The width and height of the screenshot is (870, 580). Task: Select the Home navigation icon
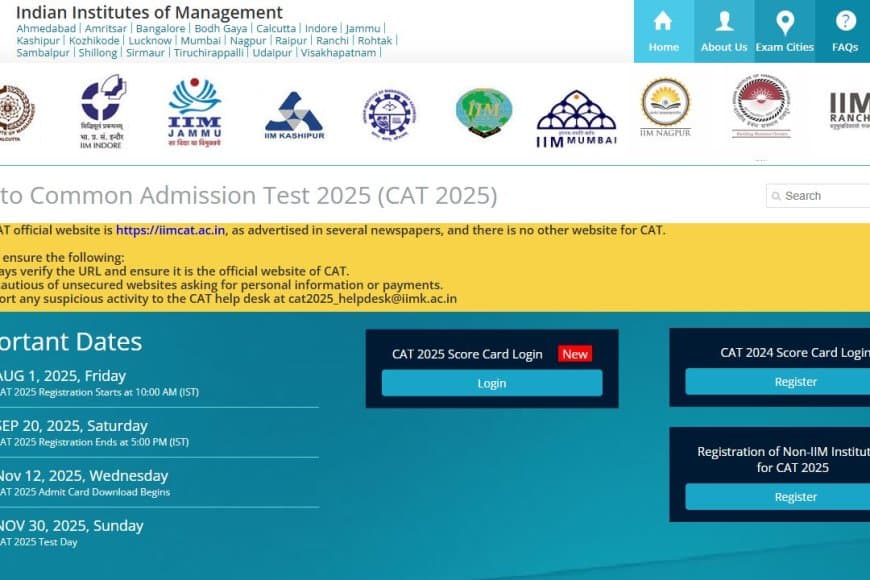pos(662,30)
